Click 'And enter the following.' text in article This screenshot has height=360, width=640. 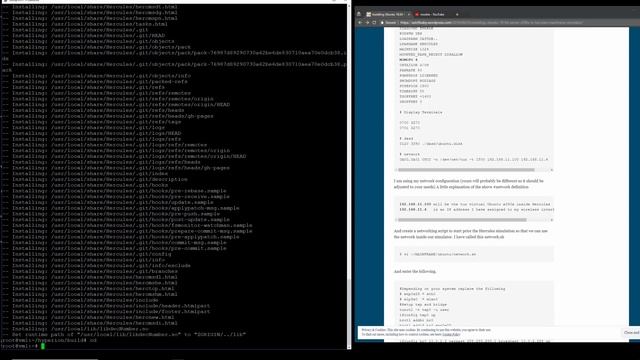(415, 271)
